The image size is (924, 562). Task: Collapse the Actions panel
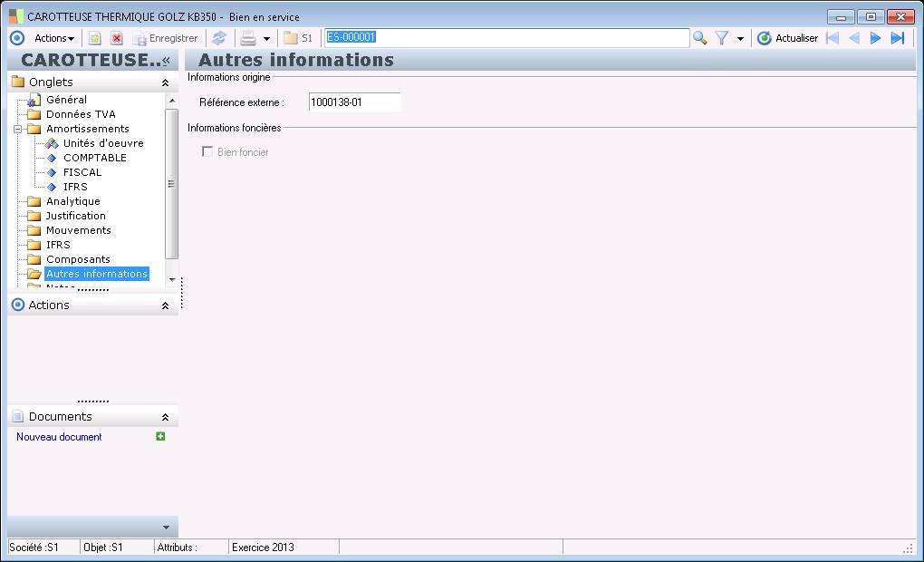[166, 305]
